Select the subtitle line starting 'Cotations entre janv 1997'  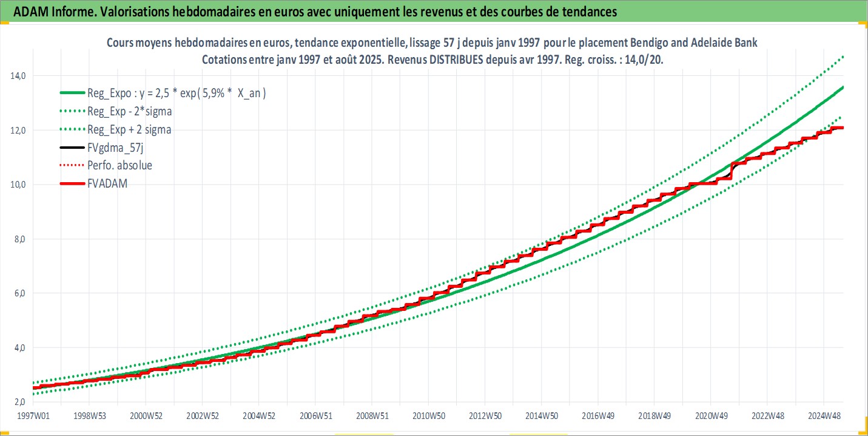(x=433, y=60)
